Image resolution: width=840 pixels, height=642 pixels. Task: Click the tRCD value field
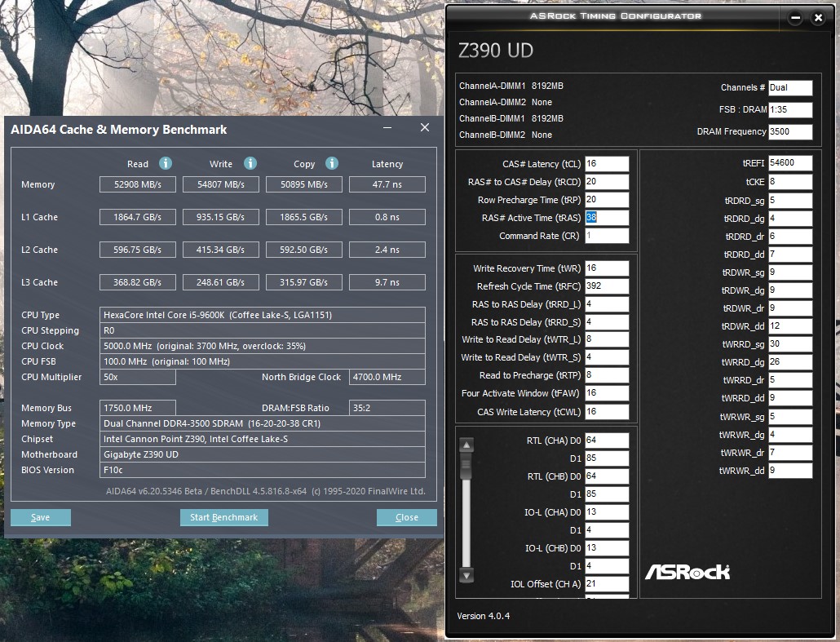point(607,182)
